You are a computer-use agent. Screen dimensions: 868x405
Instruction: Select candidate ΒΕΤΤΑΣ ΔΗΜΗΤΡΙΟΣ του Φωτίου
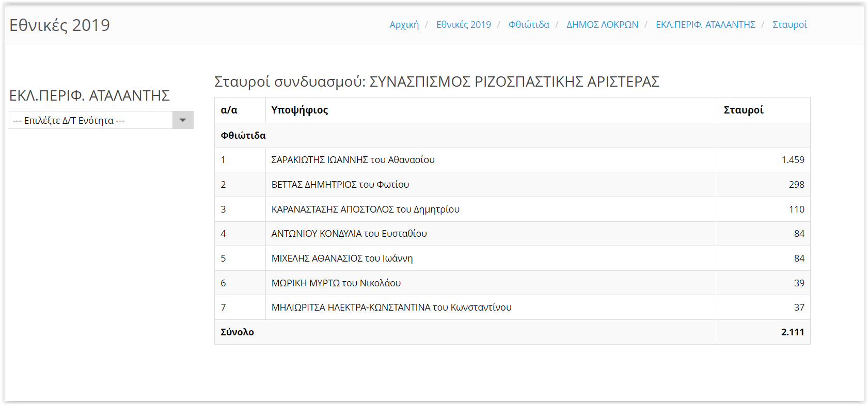340,185
